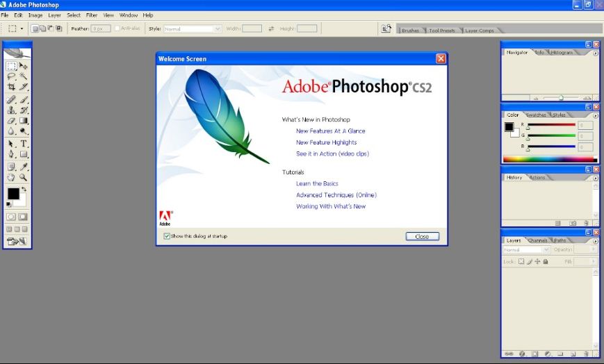Reset default colors icon in toolbox
The width and height of the screenshot is (604, 364).
click(8, 204)
